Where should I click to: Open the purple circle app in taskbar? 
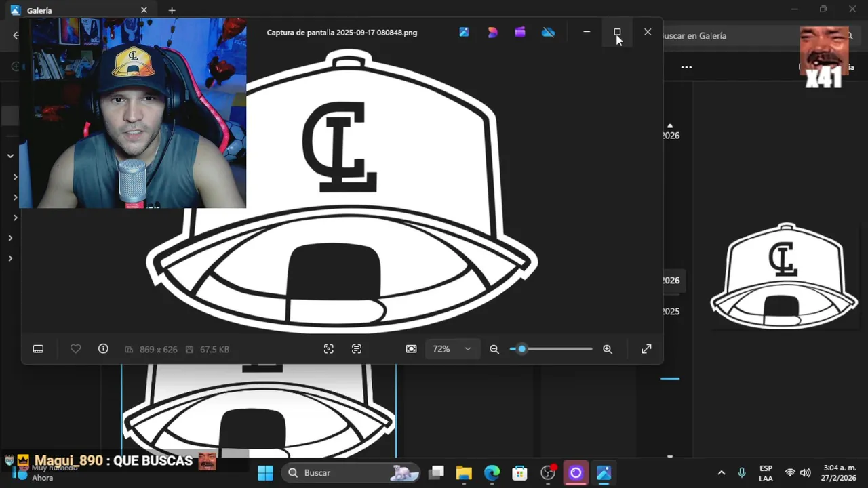click(576, 472)
